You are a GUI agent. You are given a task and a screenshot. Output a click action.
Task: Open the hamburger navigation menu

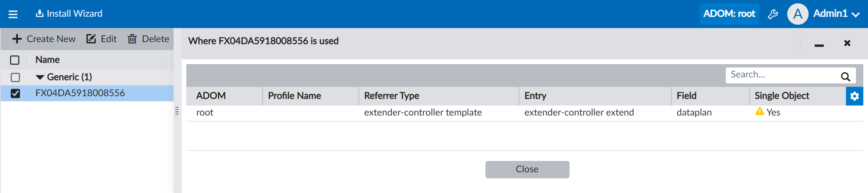(13, 14)
